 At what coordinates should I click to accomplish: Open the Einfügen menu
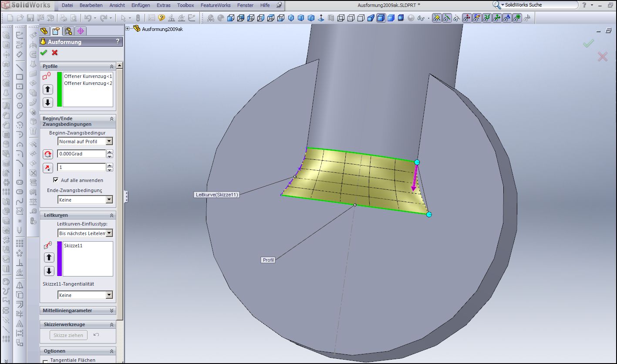coord(140,5)
